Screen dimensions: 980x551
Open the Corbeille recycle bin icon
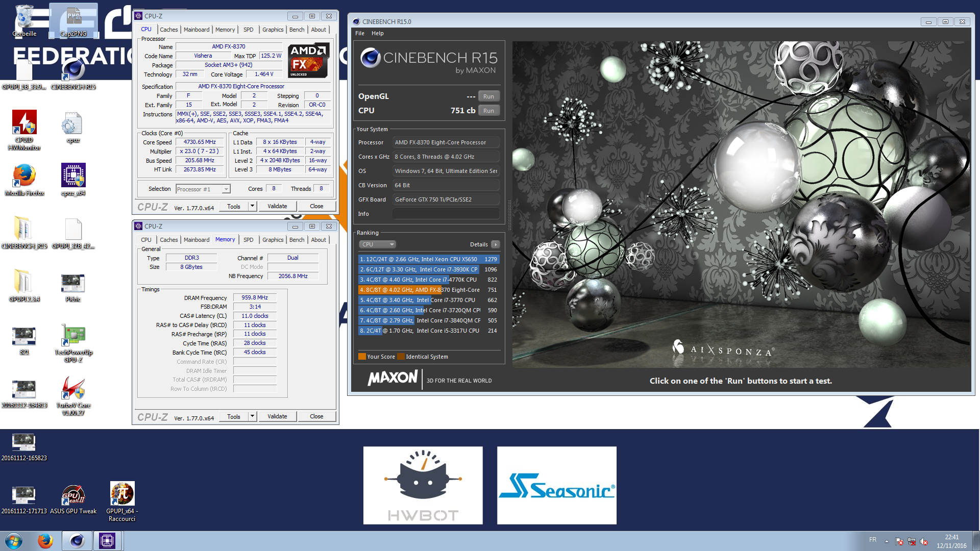[24, 20]
